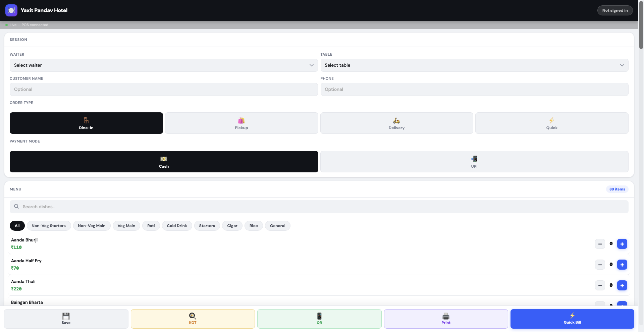Click the Not signed in button
The height and width of the screenshot is (332, 644).
pyautogui.click(x=615, y=10)
